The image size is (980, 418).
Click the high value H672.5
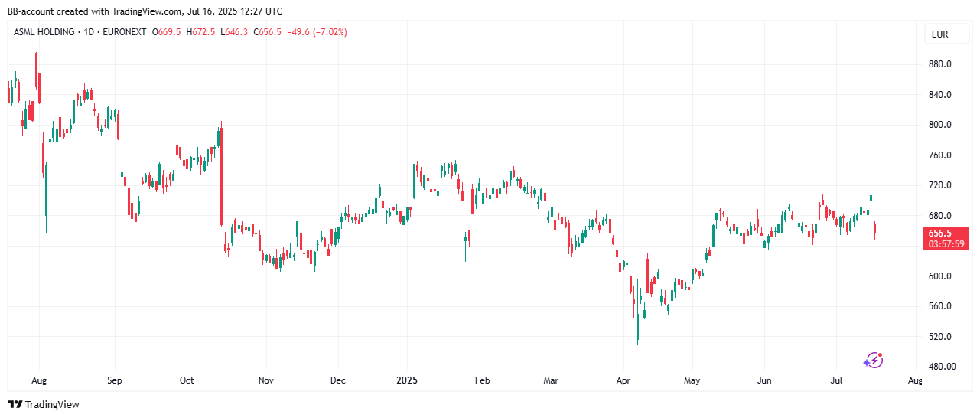201,32
